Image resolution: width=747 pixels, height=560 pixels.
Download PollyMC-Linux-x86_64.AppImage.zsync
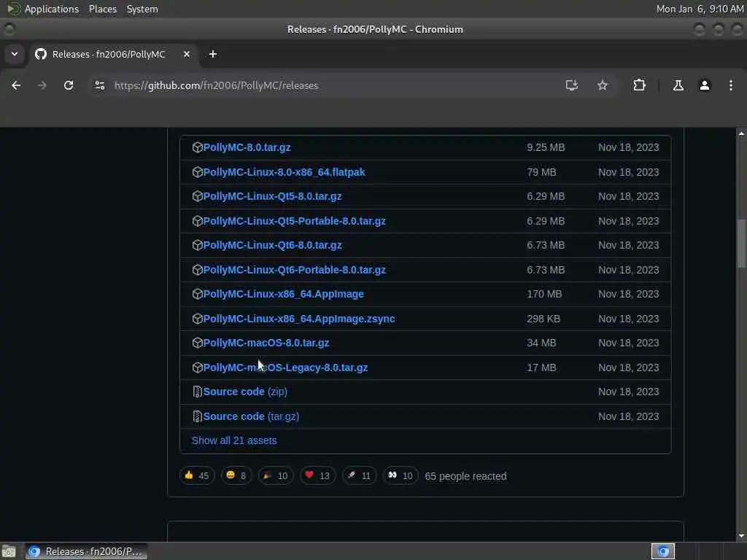(x=298, y=319)
